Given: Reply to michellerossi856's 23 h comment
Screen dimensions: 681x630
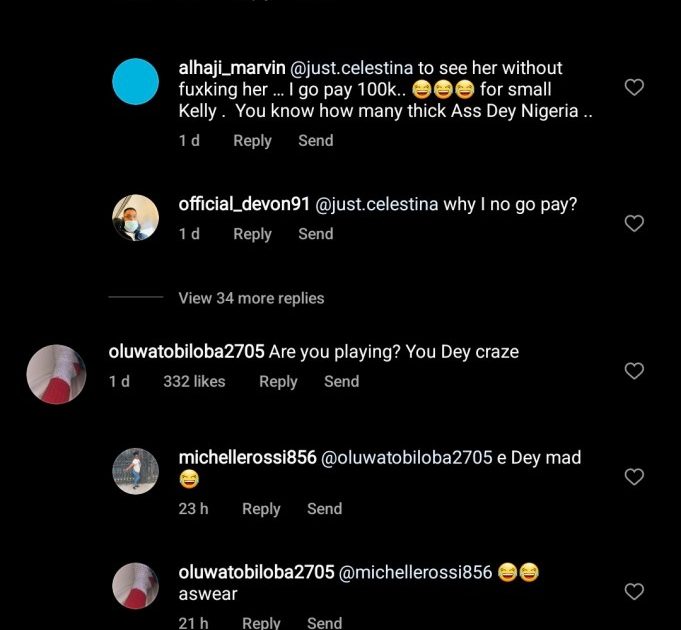Looking at the screenshot, I should pyautogui.click(x=261, y=509).
